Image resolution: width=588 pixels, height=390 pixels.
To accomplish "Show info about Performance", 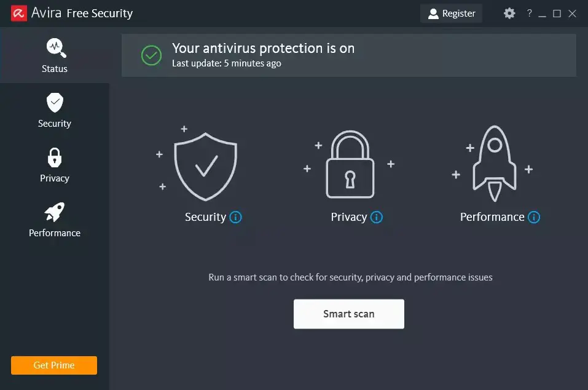I will 534,217.
